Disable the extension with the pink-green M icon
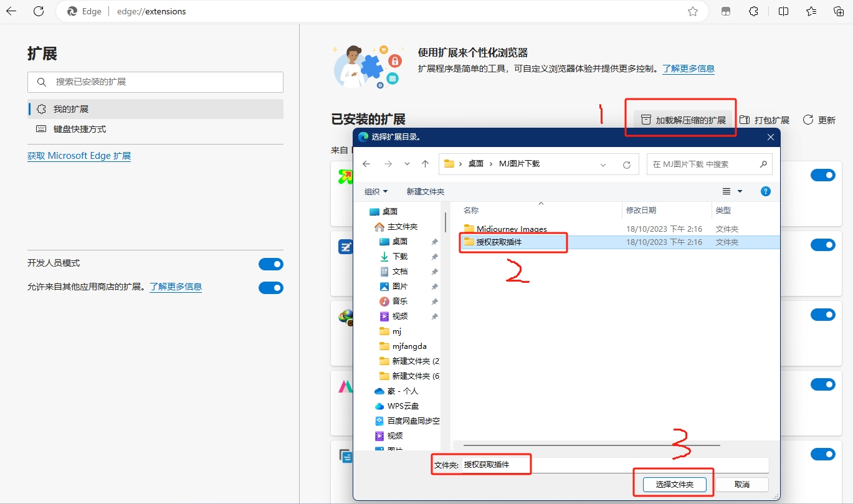853x504 pixels. pyautogui.click(x=822, y=384)
